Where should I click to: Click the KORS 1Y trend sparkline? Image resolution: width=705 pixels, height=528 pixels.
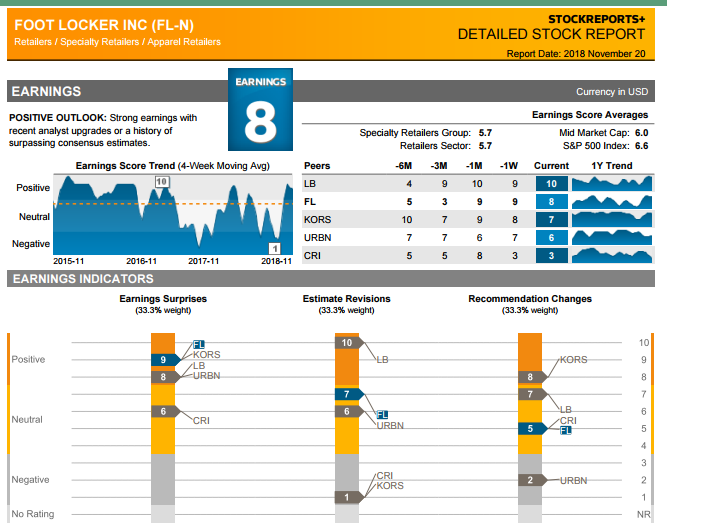[x=612, y=219]
